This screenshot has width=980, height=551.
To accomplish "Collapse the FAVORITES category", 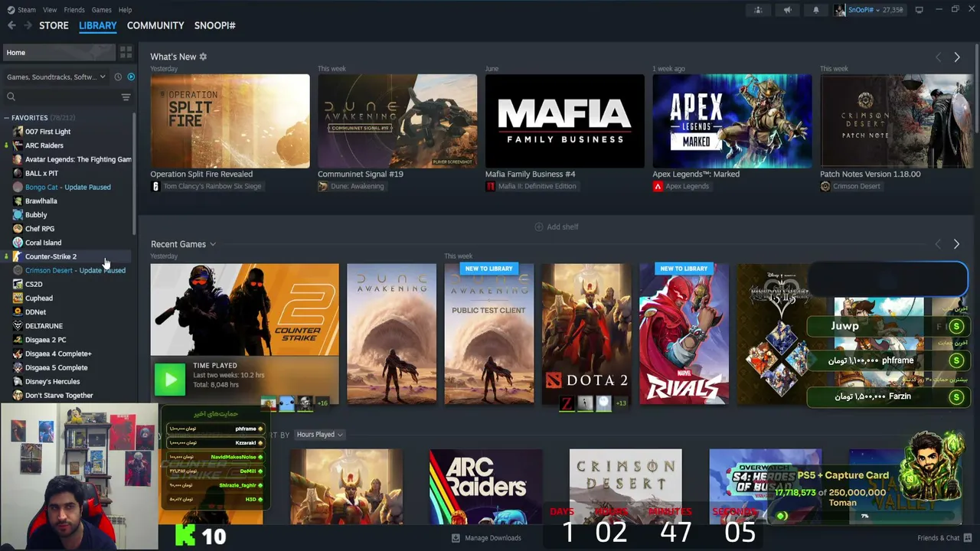I will pyautogui.click(x=6, y=118).
